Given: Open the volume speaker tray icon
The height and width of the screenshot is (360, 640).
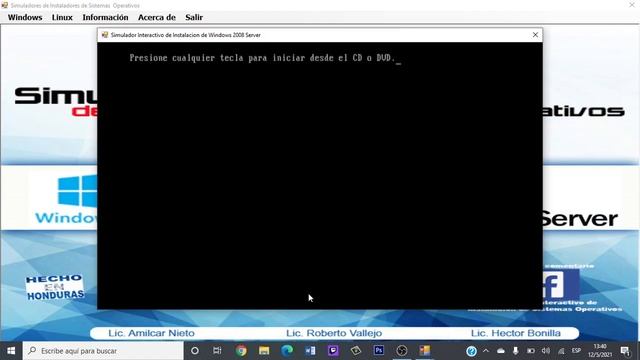Looking at the screenshot, I should (546, 351).
